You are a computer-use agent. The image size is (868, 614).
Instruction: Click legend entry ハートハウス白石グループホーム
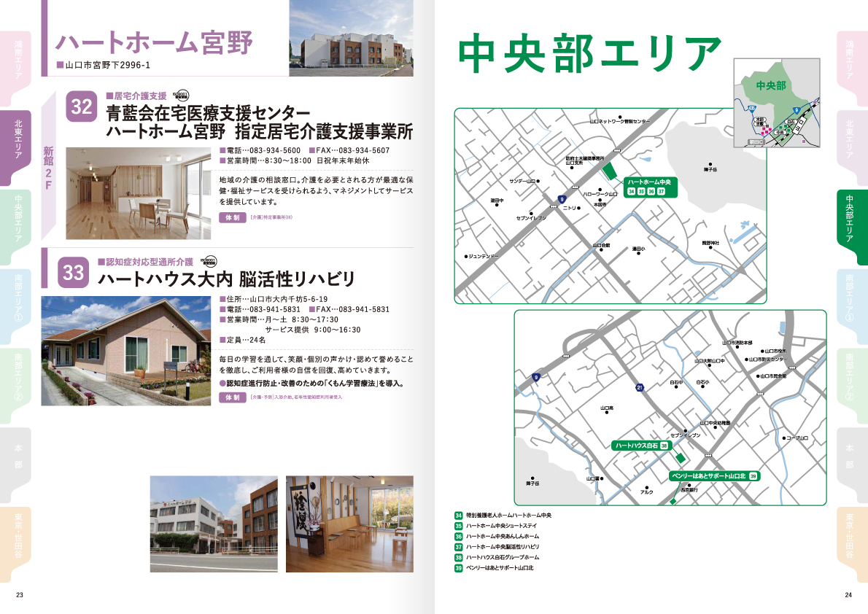(503, 556)
